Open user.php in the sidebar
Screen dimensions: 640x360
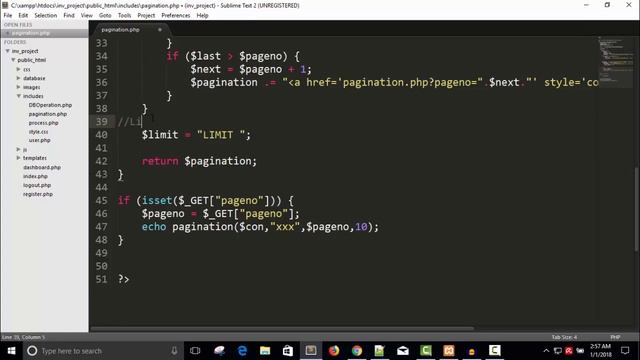(40, 140)
